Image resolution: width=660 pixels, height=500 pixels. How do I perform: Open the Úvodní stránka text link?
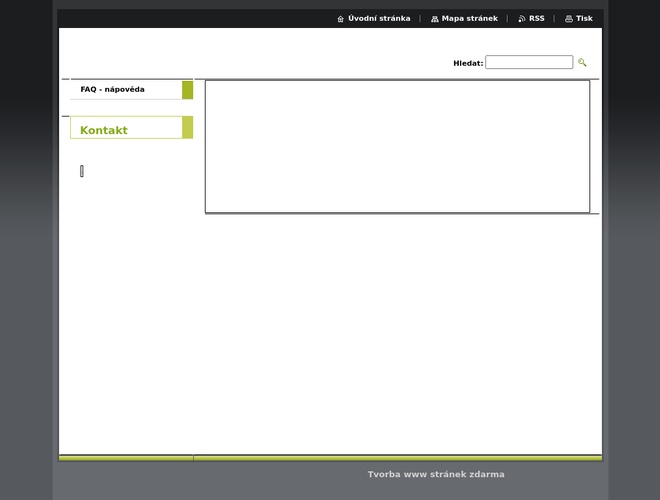(x=379, y=19)
